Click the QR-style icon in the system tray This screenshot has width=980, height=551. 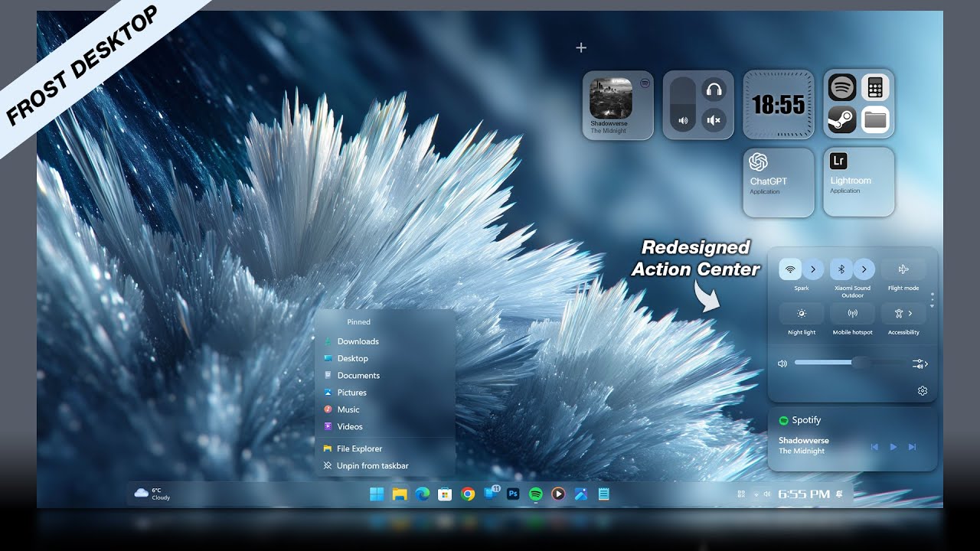pos(741,494)
